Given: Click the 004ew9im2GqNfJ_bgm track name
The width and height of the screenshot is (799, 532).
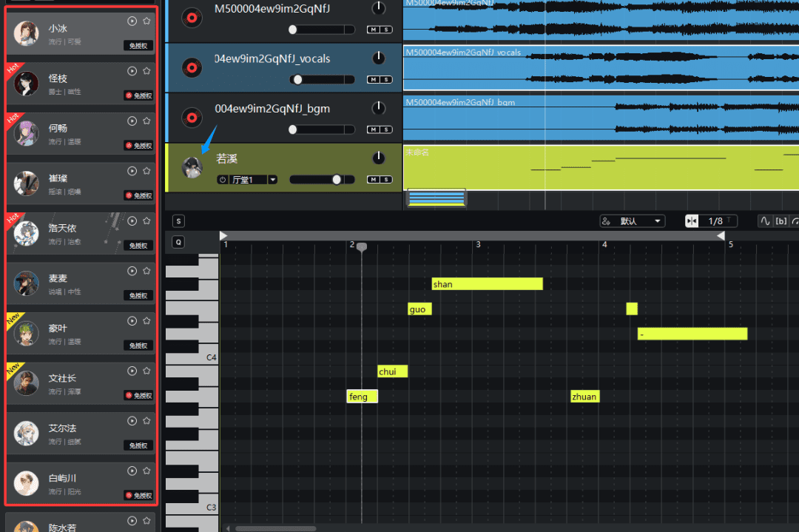Looking at the screenshot, I should coord(272,109).
